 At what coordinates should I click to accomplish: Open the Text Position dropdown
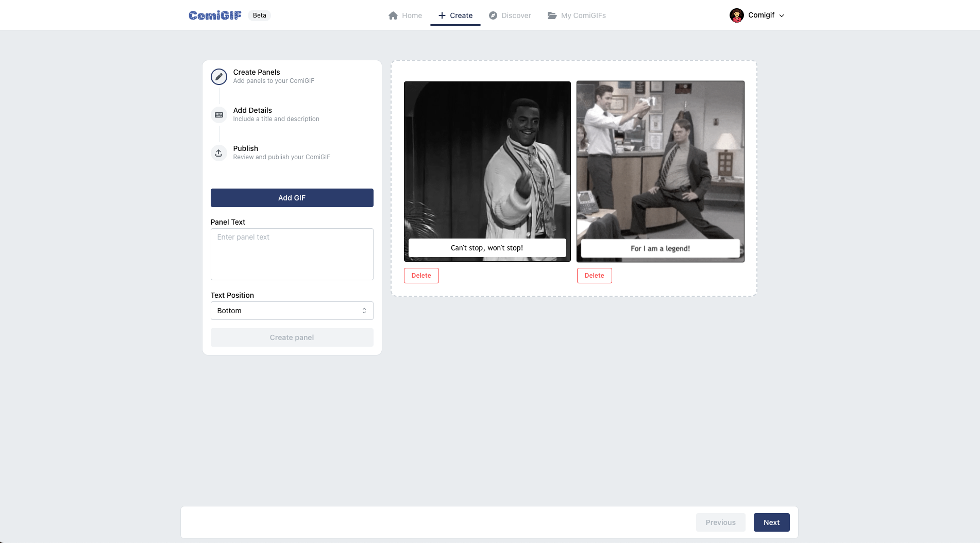pos(292,311)
